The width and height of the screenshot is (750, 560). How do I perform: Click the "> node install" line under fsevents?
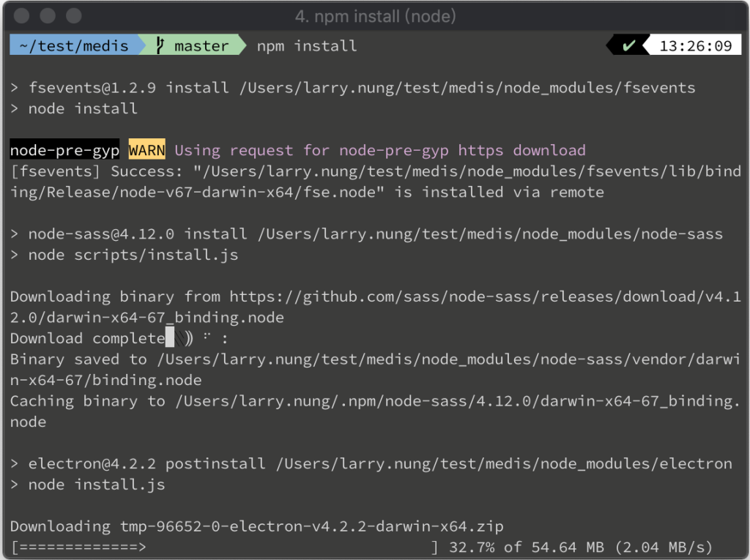[x=74, y=108]
